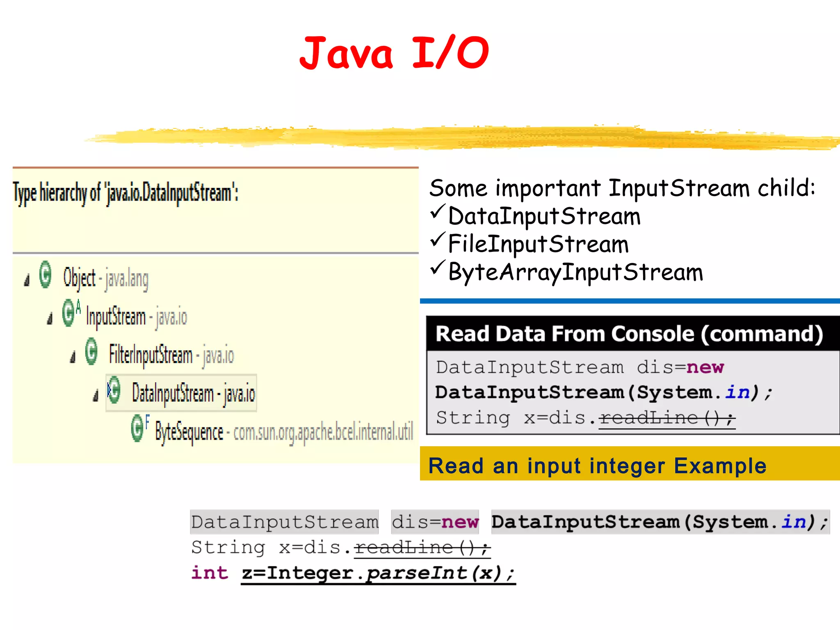This screenshot has width=840, height=630.
Task: Click 'Read Data From Console (command)' heading
Action: [629, 333]
